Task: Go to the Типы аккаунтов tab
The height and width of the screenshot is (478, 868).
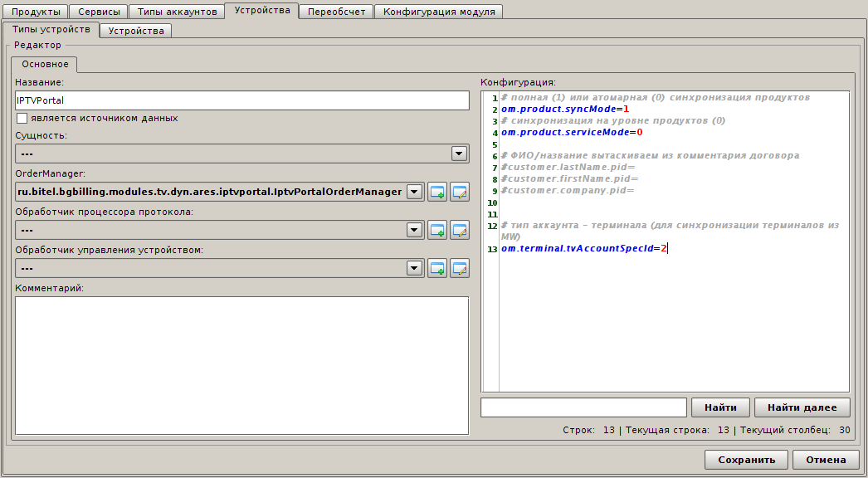Action: pyautogui.click(x=177, y=12)
